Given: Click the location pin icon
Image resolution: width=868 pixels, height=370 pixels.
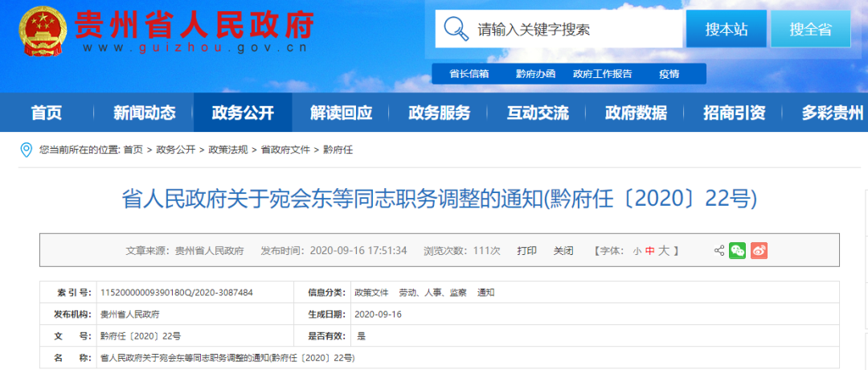Looking at the screenshot, I should [x=26, y=150].
